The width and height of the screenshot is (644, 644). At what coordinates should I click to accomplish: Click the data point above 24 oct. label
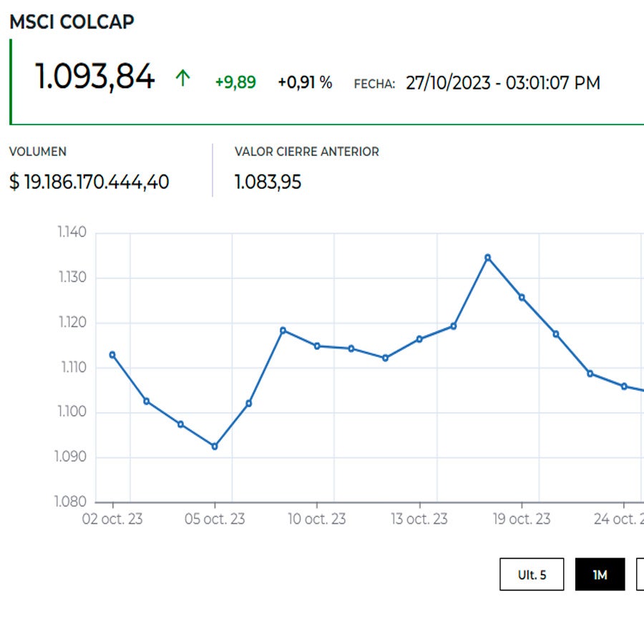[624, 386]
